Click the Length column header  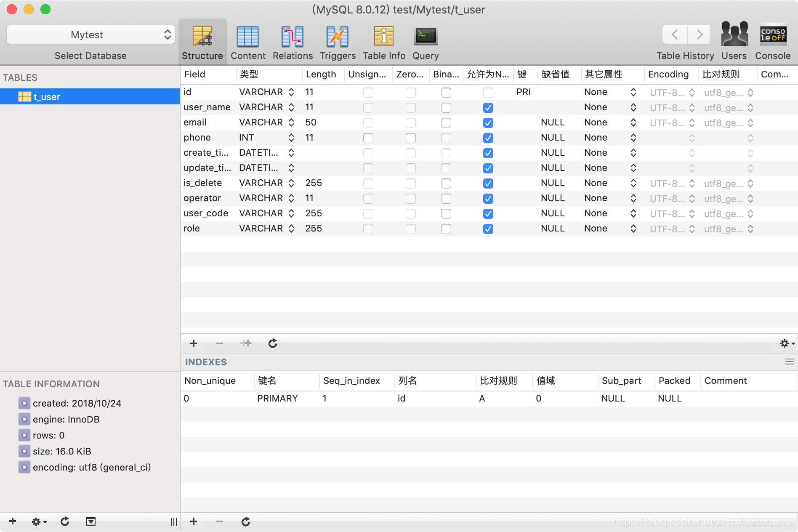[323, 74]
